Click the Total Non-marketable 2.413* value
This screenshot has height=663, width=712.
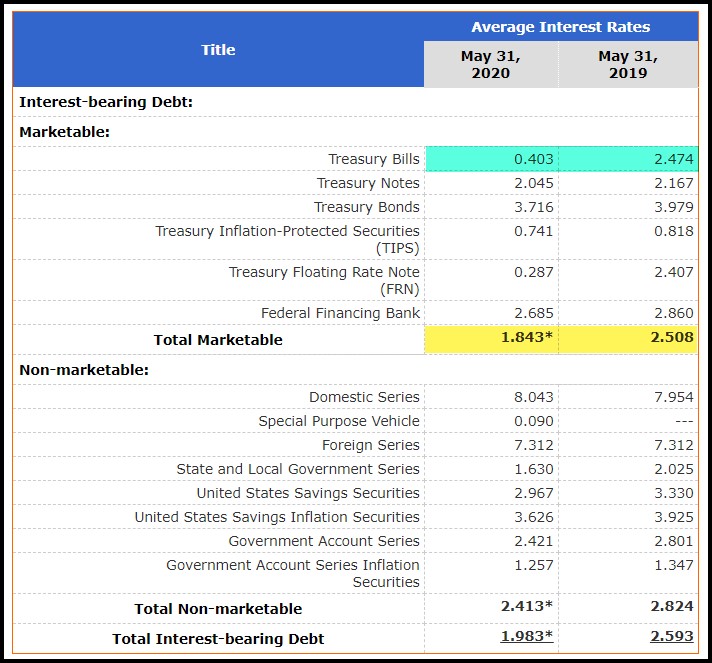pyautogui.click(x=527, y=606)
